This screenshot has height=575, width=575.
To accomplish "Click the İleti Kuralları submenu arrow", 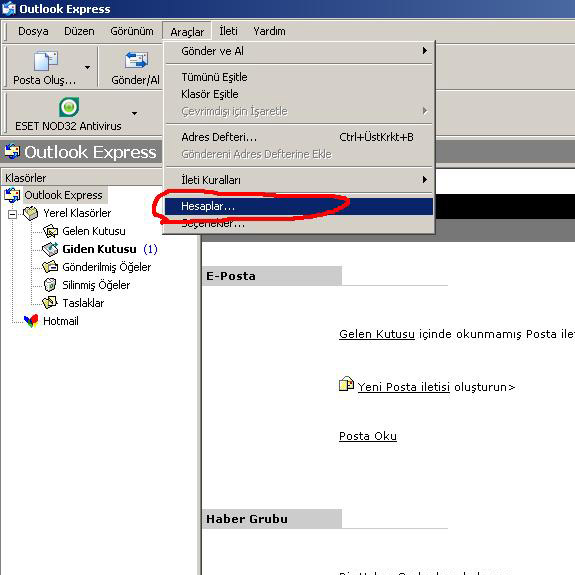I will point(425,179).
